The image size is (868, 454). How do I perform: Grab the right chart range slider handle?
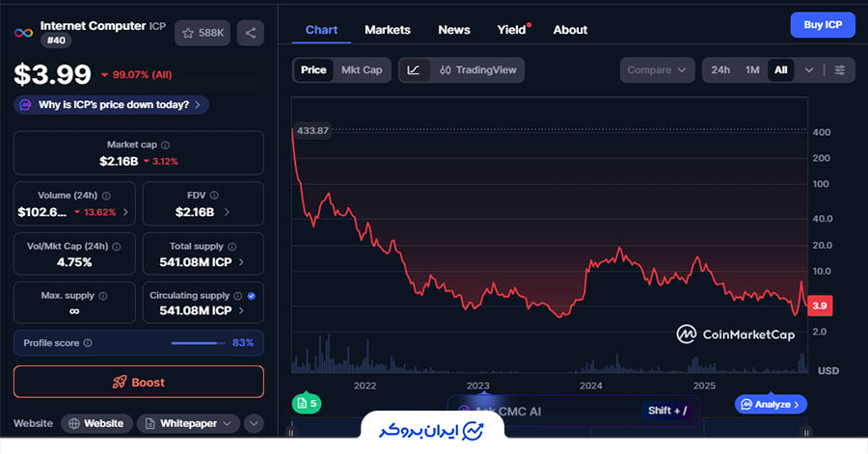(806, 433)
